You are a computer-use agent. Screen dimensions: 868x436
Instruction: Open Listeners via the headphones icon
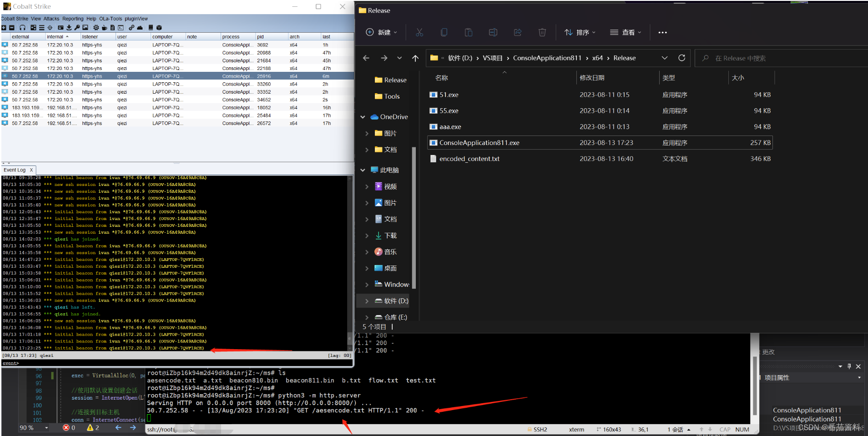pyautogui.click(x=22, y=28)
